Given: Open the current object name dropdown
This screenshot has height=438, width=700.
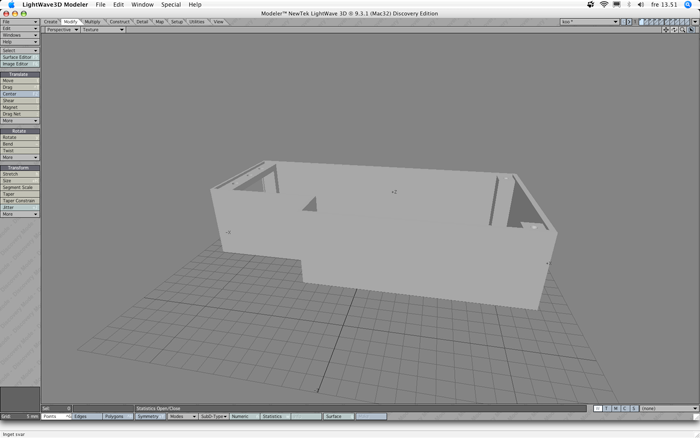Looking at the screenshot, I should pos(589,21).
